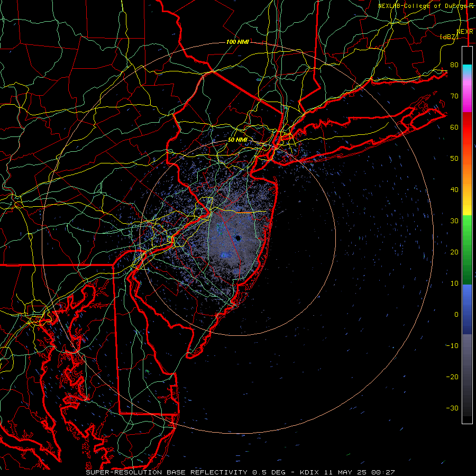This screenshot has width=476, height=476.
Task: Click the "10" value on the dBZ scale
Action: pos(454,283)
